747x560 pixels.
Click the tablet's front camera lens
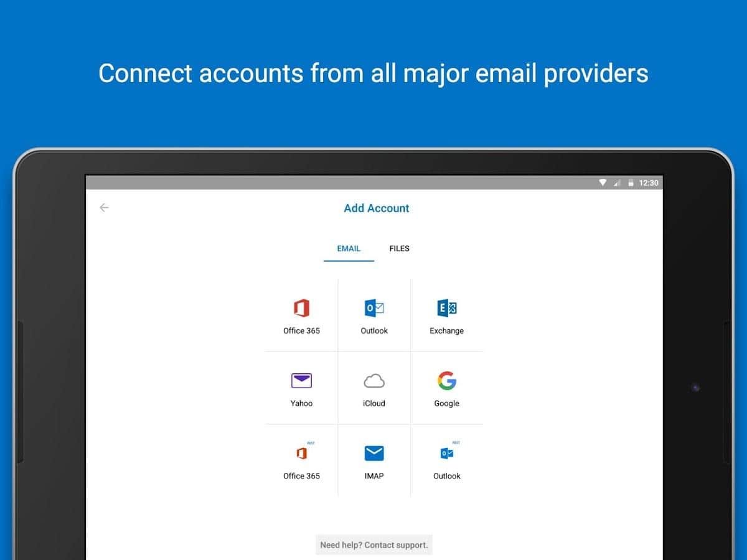(x=695, y=388)
